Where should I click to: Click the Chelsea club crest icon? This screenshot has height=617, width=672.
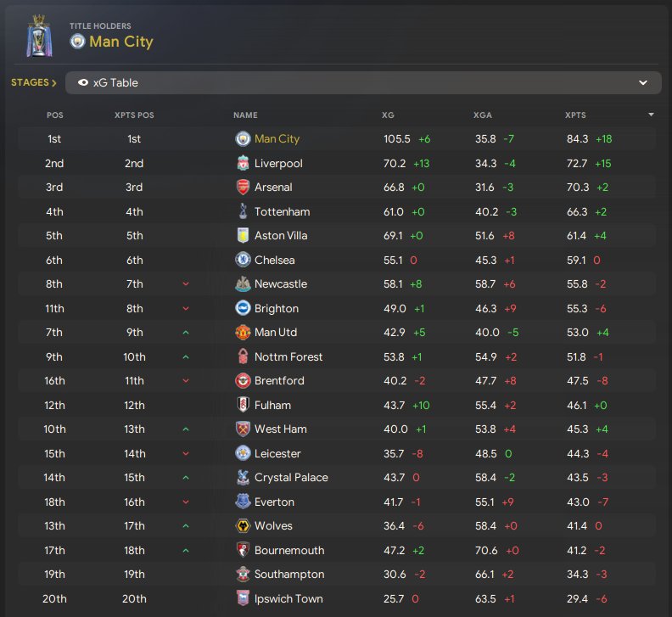(243, 260)
